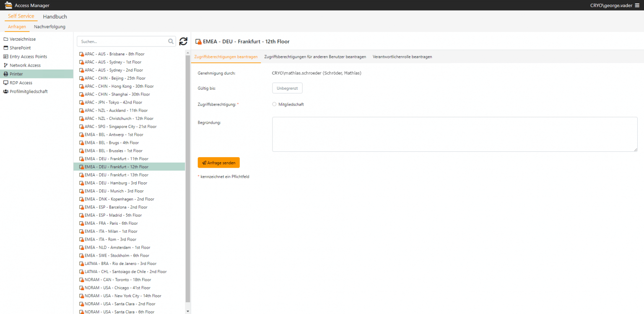Screen dimensions: 644x314
Task: Open the hamburger menu next to username
Action: pos(637,5)
